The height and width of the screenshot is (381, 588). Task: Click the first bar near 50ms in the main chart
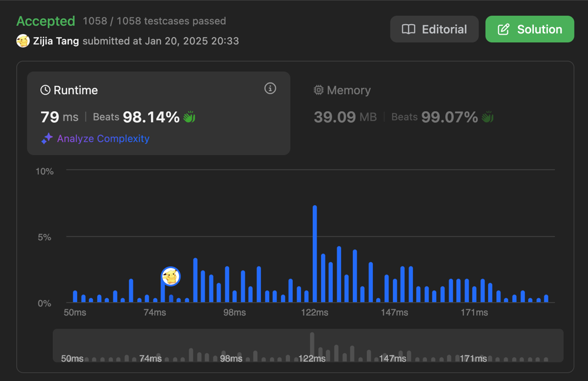(75, 297)
